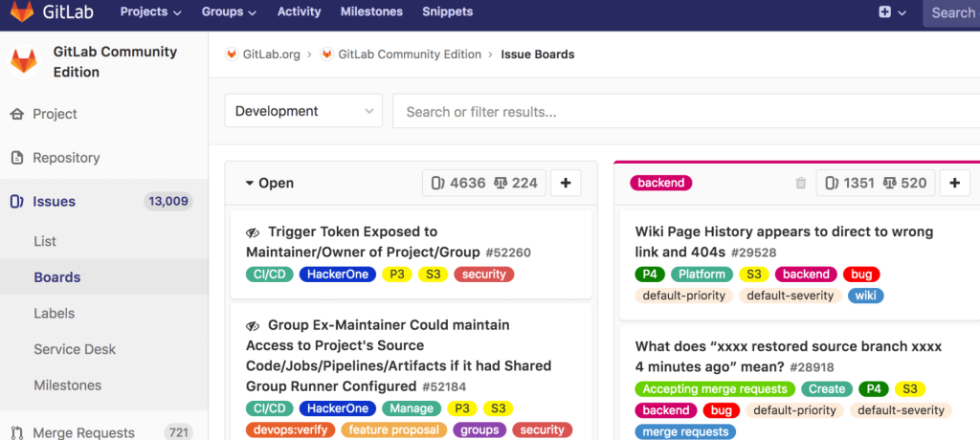This screenshot has height=440, width=980.
Task: Click issue count icon on Open list
Action: coord(437,183)
